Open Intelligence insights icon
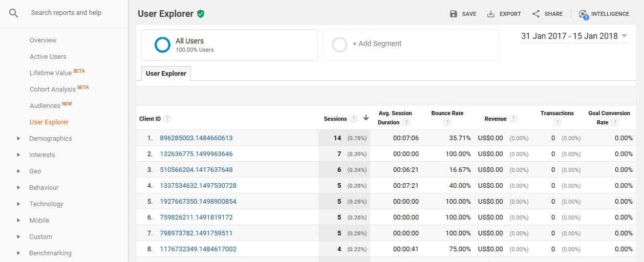Viewport: 644px width, 262px height. coord(583,14)
